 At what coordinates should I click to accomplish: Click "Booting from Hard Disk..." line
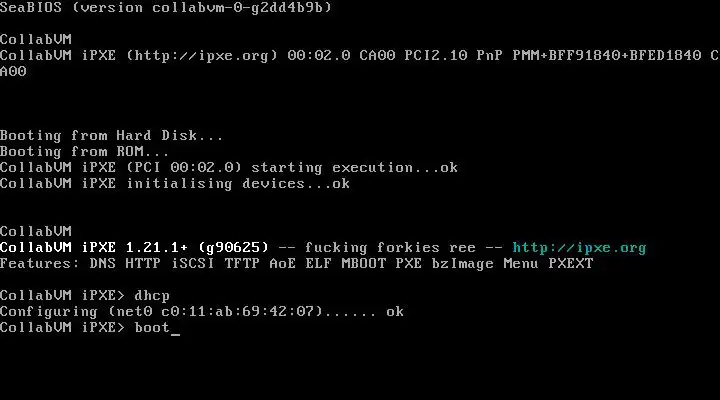111,136
